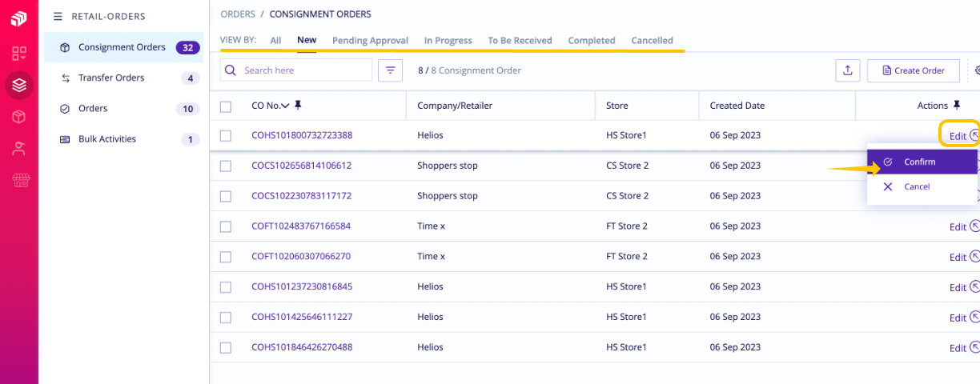Toggle the CO No. sort chevron

coord(286,106)
